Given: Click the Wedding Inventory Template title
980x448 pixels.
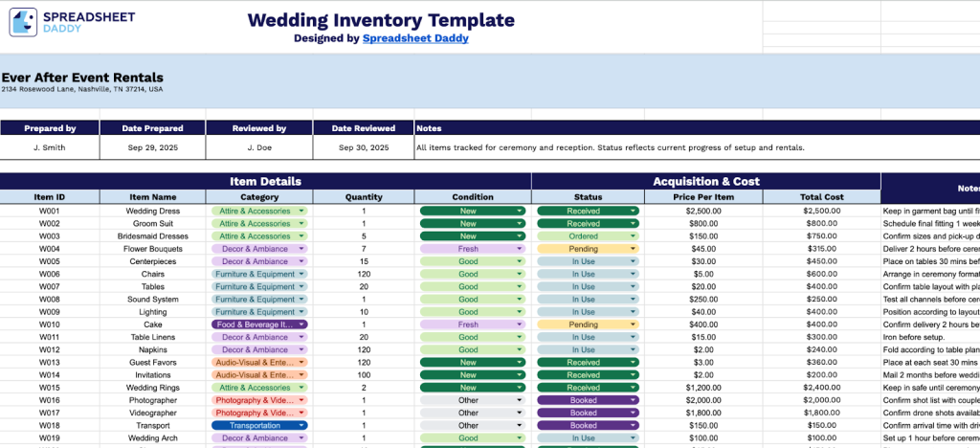Looking at the screenshot, I should (x=381, y=20).
